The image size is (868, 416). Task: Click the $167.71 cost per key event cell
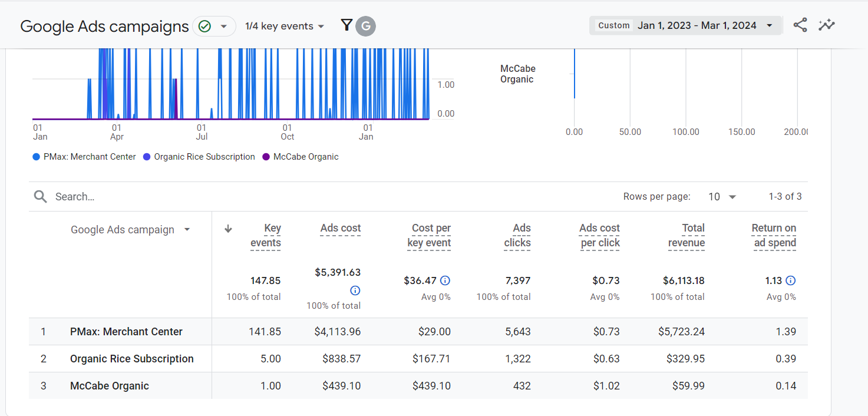tap(431, 359)
